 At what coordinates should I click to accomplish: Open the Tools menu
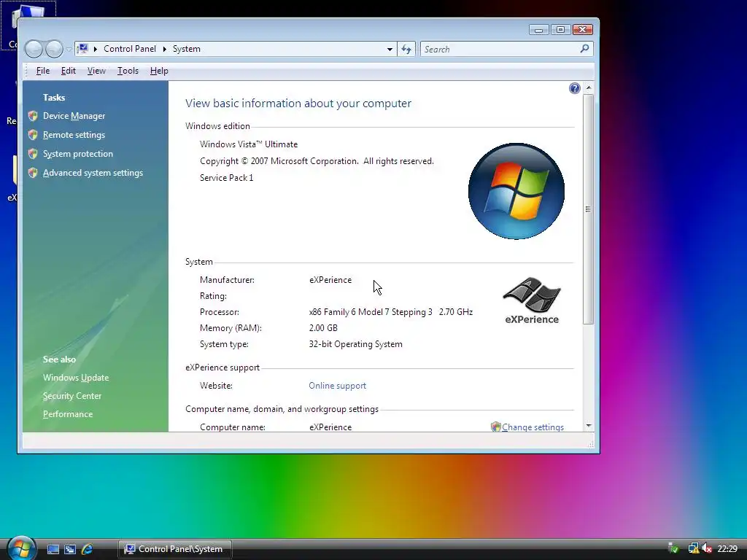coord(128,71)
